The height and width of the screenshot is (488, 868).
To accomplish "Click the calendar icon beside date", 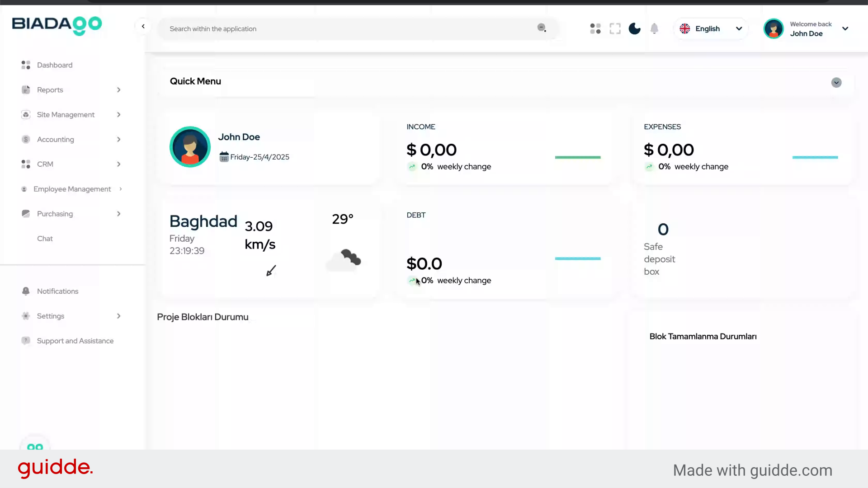I will tap(224, 157).
